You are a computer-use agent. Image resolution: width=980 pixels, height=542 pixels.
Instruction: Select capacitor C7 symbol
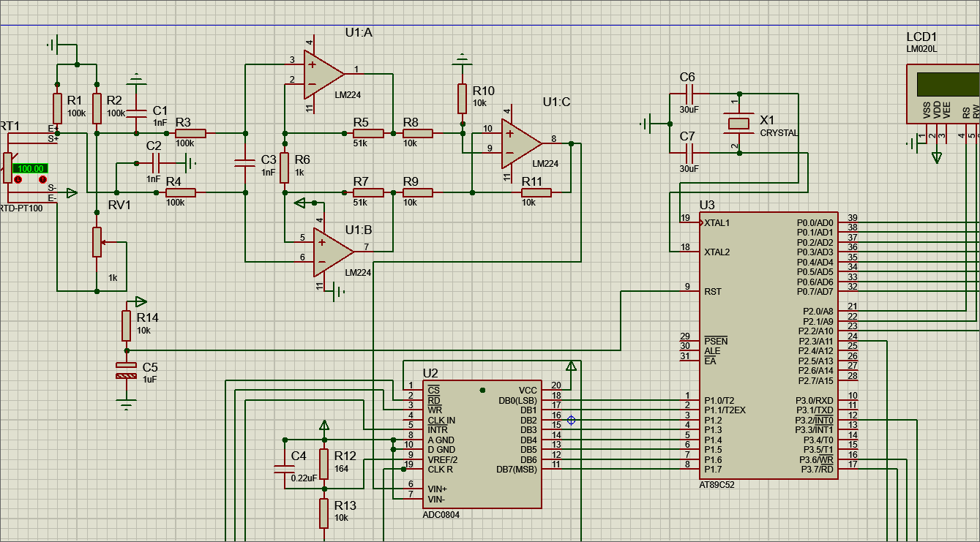click(688, 153)
